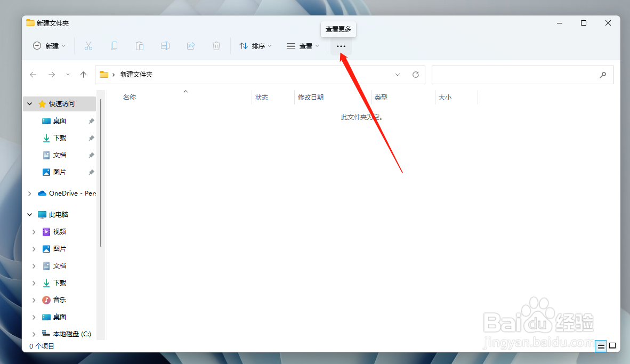Close the 新建文件夹 window
This screenshot has width=630, height=364.
pos(608,23)
